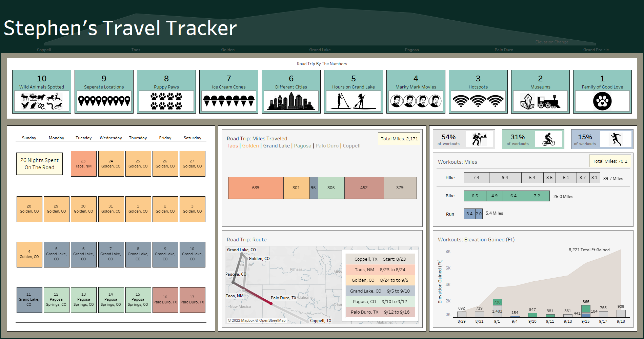Screen dimensions: 644x339
Task: Click the Pagosa, CO row in route legend
Action: 380,301
